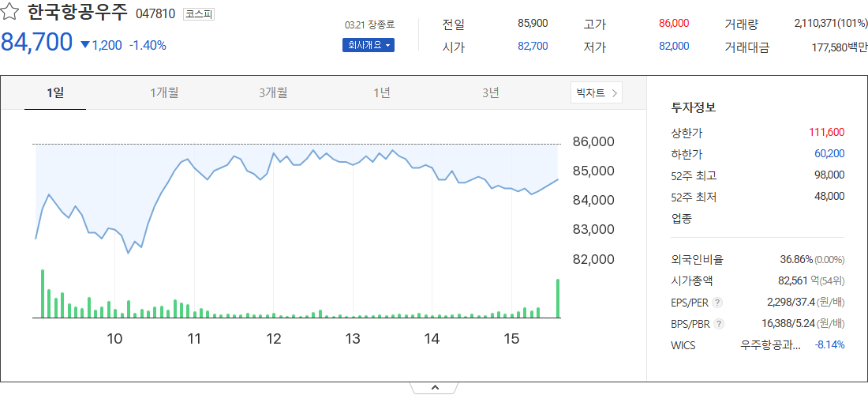The height and width of the screenshot is (395, 868).
Task: Click the 시가총액 value 82,561 억
Action: [x=799, y=281]
